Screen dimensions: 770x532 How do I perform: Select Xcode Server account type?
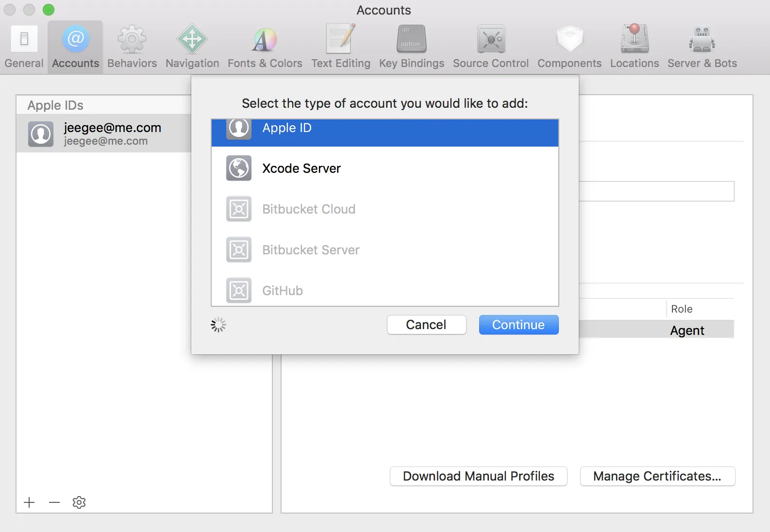point(385,168)
